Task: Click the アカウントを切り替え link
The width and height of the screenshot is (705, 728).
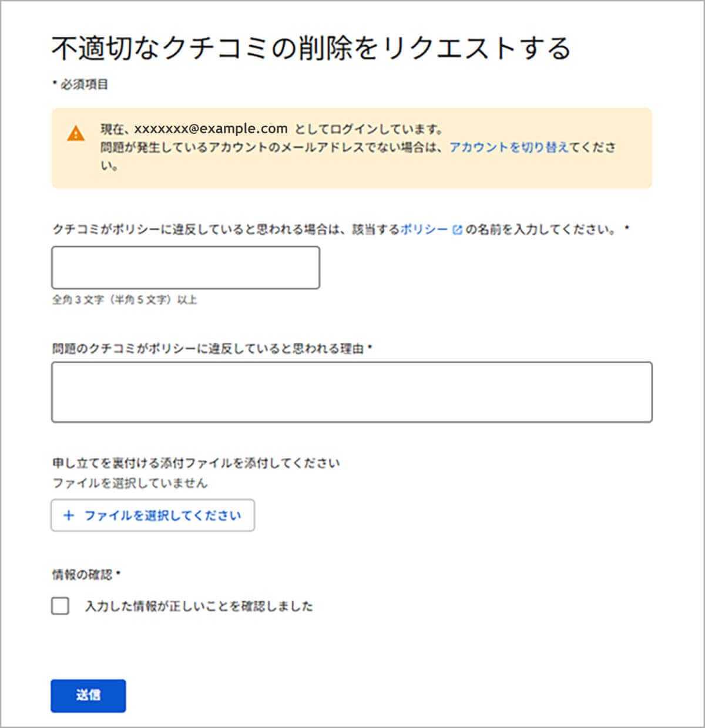Action: [x=509, y=147]
